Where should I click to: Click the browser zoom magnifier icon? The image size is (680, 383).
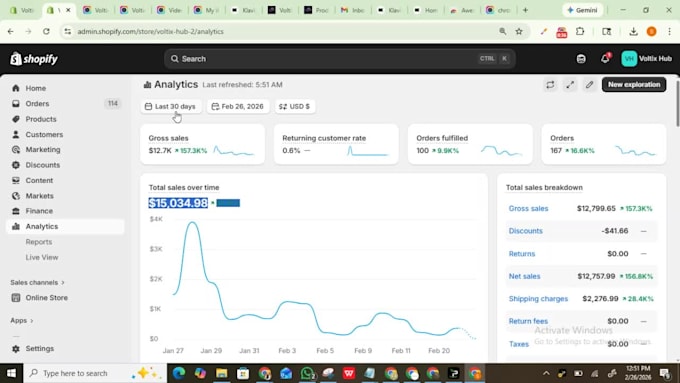coord(503,32)
